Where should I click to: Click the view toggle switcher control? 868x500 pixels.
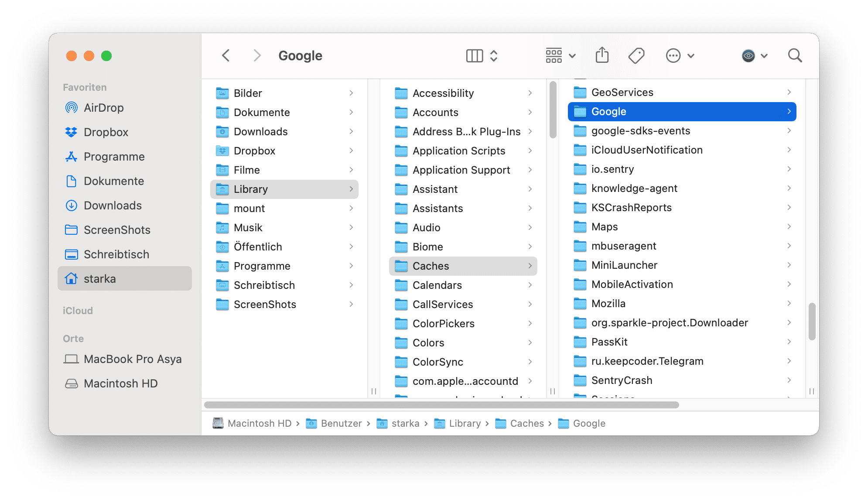pyautogui.click(x=479, y=55)
